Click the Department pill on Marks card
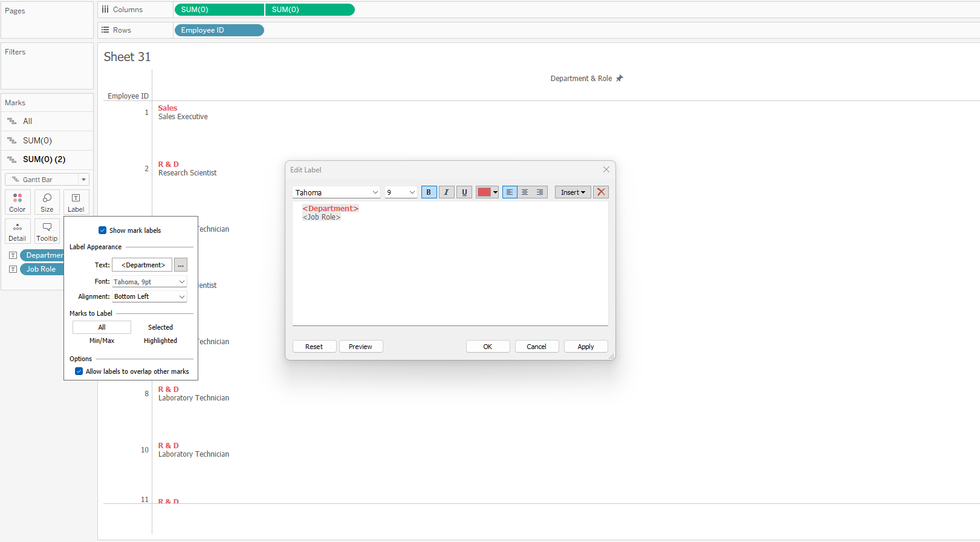This screenshot has height=542, width=980. point(42,255)
